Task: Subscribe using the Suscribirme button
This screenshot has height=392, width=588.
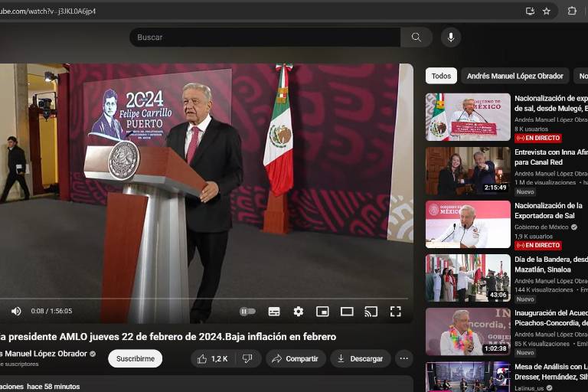Action: (x=136, y=359)
